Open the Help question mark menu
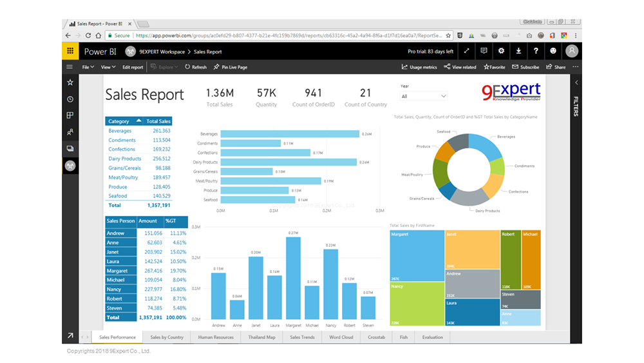 coord(536,52)
